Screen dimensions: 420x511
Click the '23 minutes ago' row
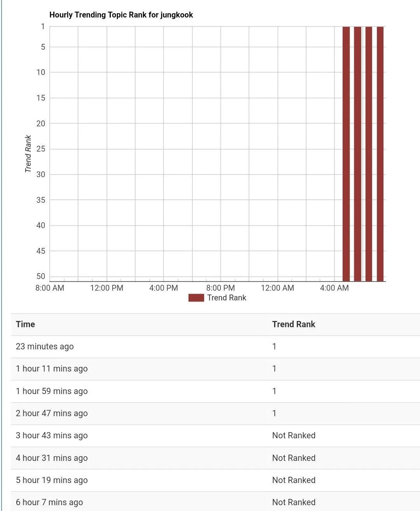pyautogui.click(x=45, y=347)
